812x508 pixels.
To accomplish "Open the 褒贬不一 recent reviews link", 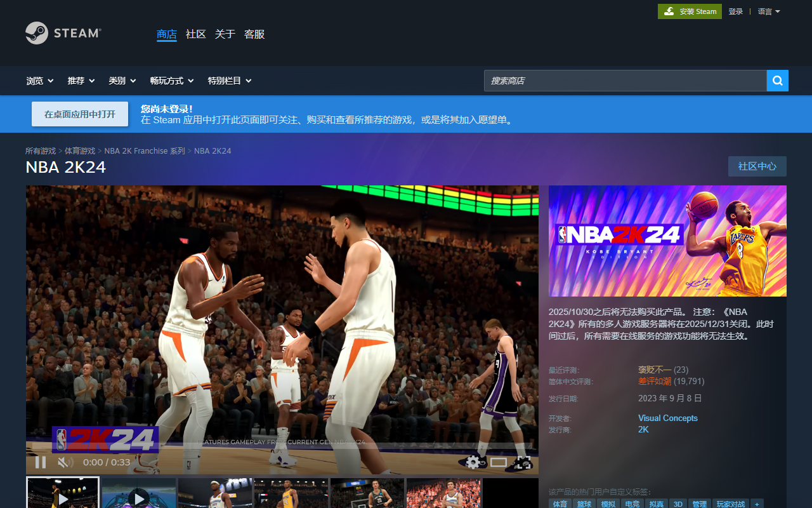I will click(653, 370).
